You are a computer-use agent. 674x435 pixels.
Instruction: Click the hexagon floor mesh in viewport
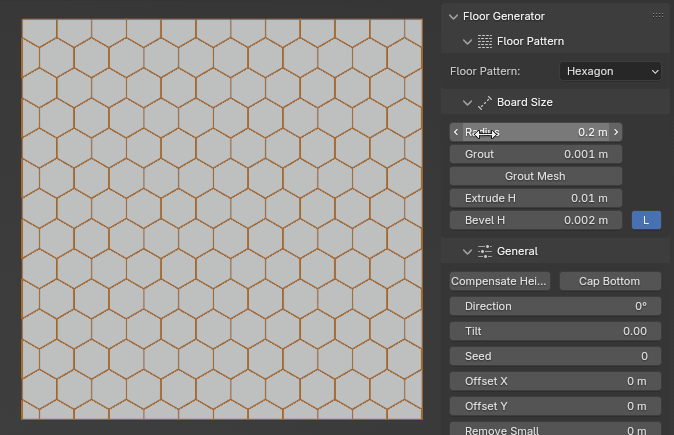[222, 219]
